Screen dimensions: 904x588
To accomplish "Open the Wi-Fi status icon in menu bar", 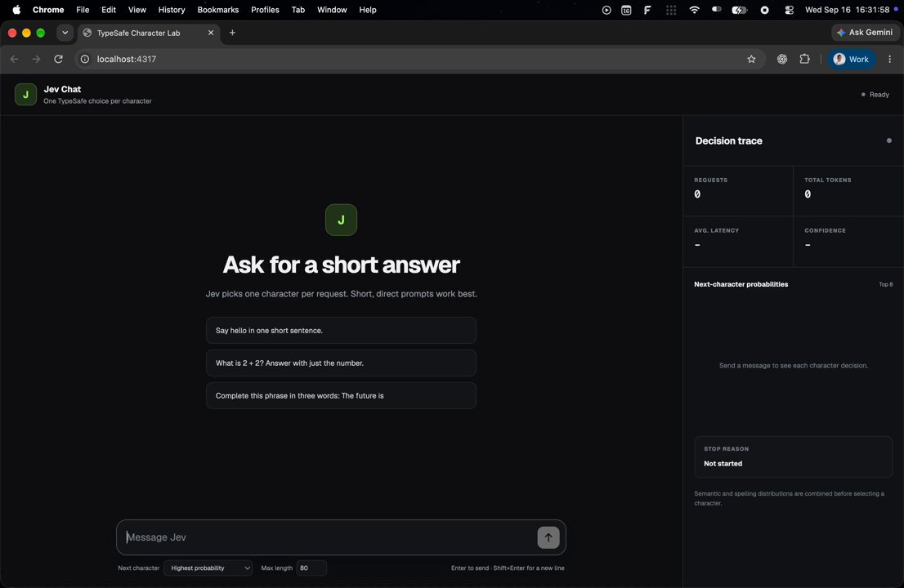I will 694,10.
